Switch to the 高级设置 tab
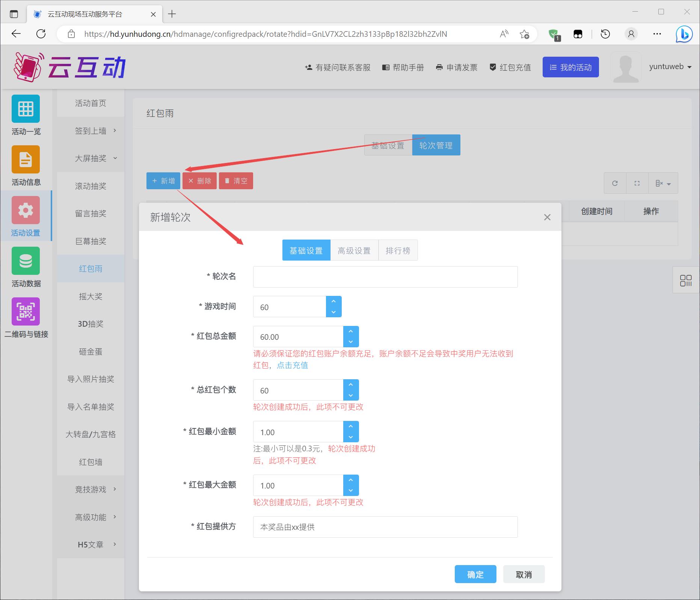 (354, 250)
